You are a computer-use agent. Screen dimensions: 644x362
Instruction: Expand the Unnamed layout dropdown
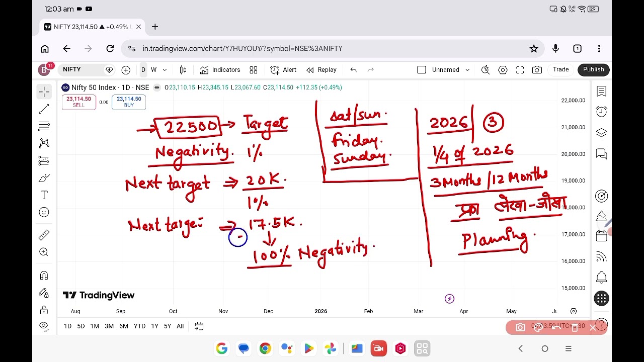[x=467, y=70]
